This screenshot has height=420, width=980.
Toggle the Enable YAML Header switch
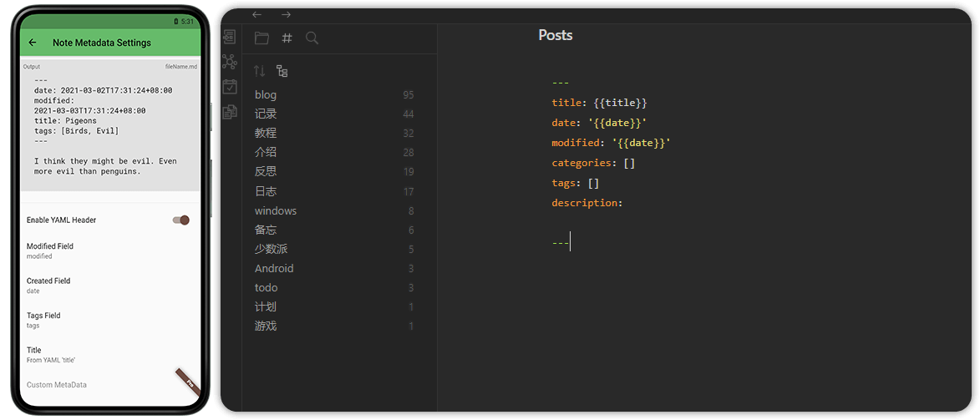click(180, 220)
